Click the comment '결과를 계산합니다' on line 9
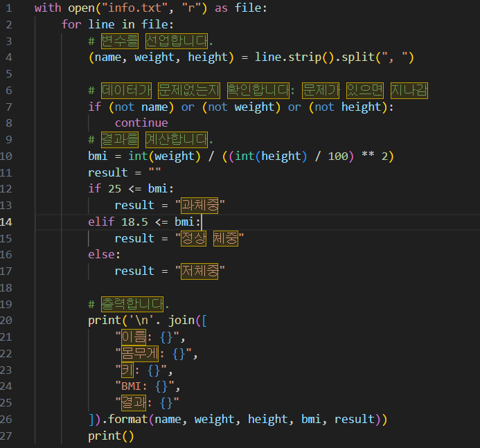480x448 pixels. pyautogui.click(x=154, y=140)
